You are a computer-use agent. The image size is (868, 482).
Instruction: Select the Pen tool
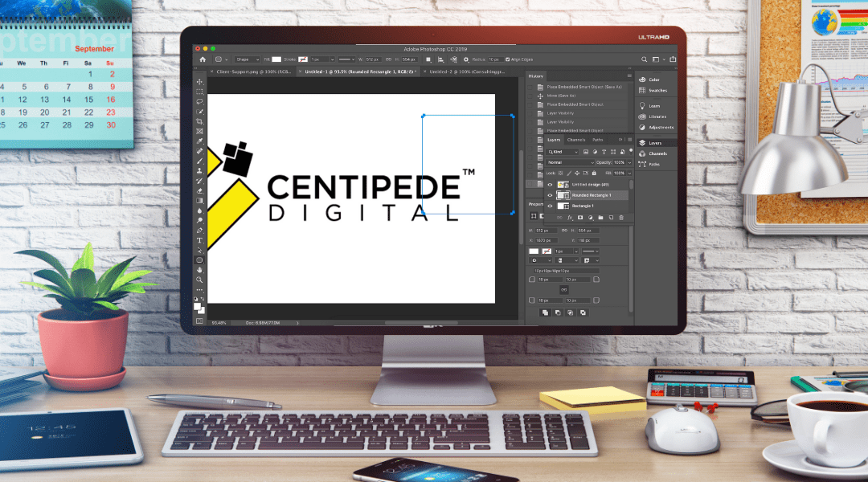pyautogui.click(x=199, y=231)
